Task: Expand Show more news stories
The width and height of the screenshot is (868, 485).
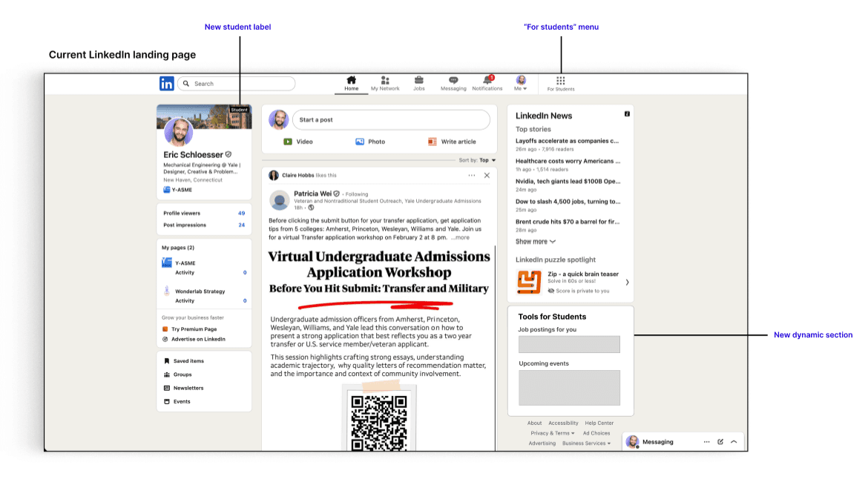Action: point(536,242)
